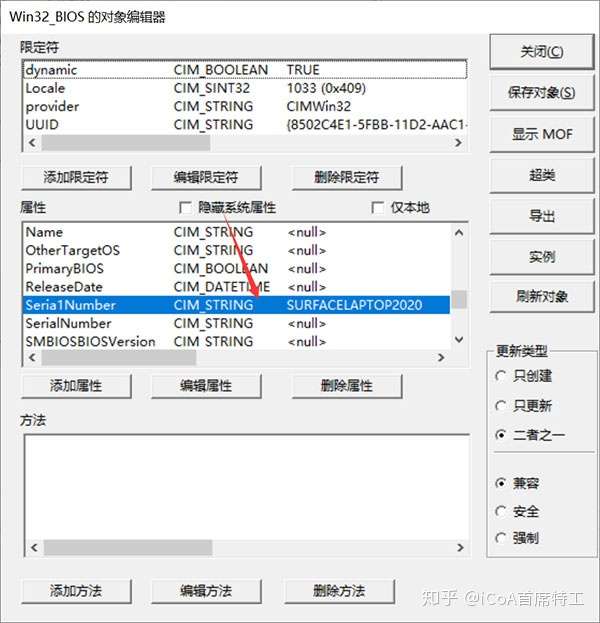Click the properties list down scroll arrow
Viewport: 600px width, 623px height.
coord(459,340)
